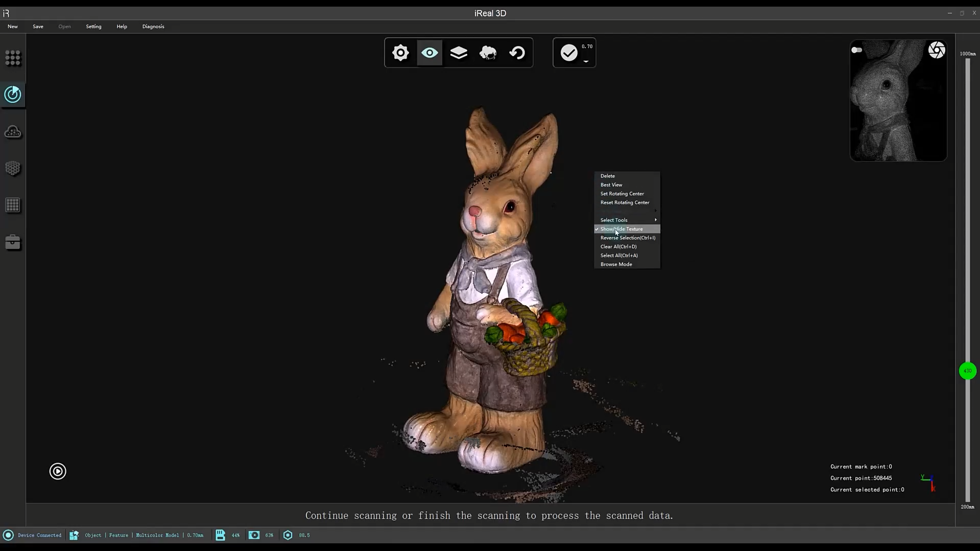Viewport: 980px width, 551px height.
Task: Open the Diagnosis menu
Action: (153, 27)
